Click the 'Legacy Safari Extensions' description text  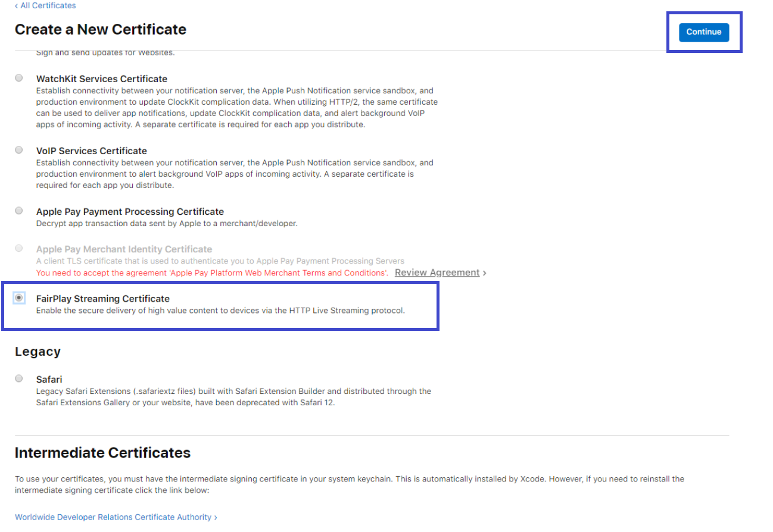pos(234,397)
